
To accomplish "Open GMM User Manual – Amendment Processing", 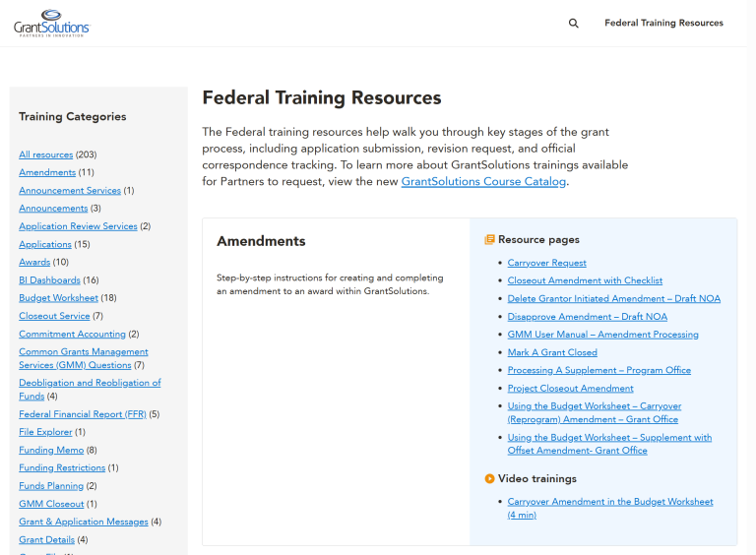I will coord(602,335).
